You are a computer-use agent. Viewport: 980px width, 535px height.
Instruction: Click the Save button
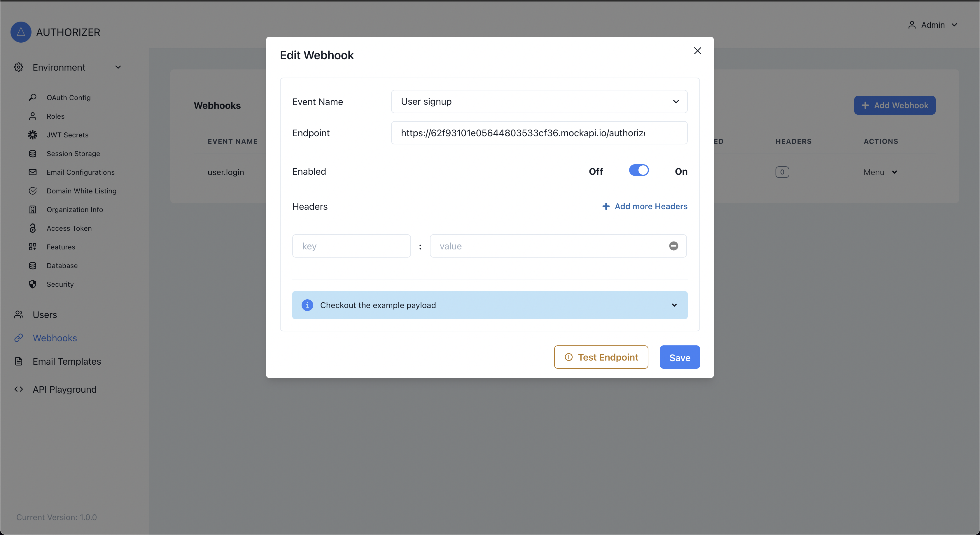680,357
